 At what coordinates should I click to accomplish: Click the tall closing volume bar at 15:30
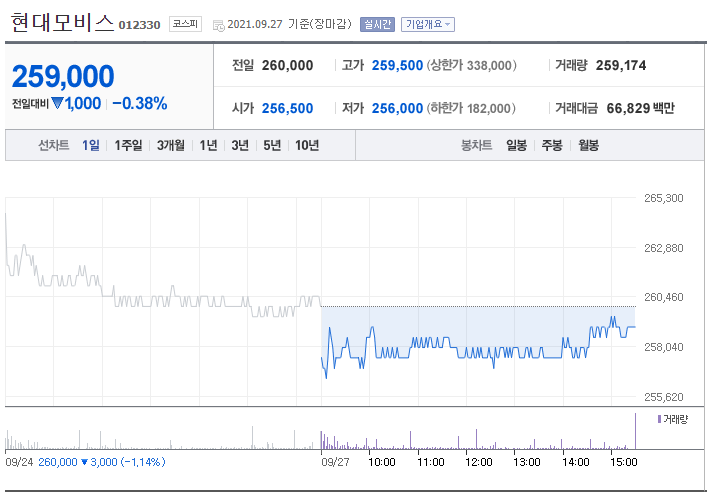point(635,431)
